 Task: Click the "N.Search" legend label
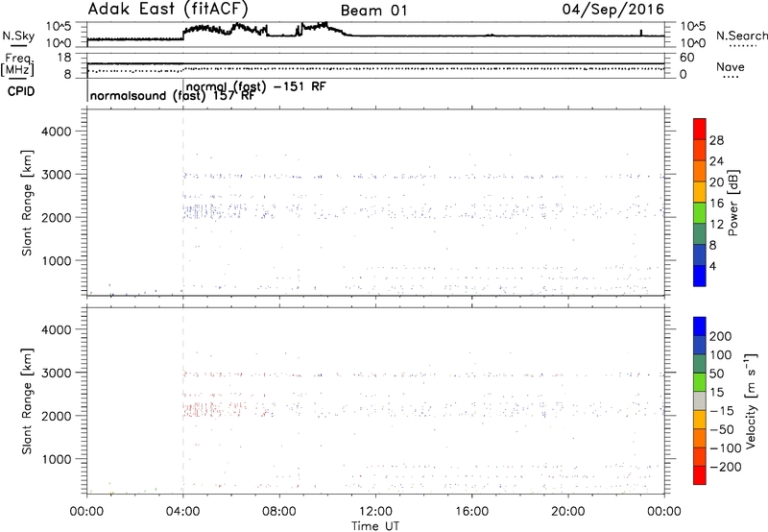pos(741,36)
